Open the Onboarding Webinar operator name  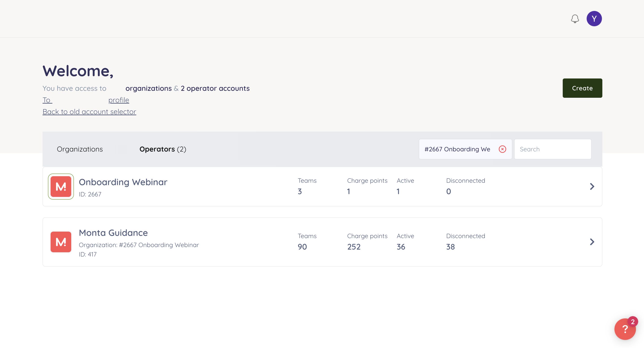123,182
